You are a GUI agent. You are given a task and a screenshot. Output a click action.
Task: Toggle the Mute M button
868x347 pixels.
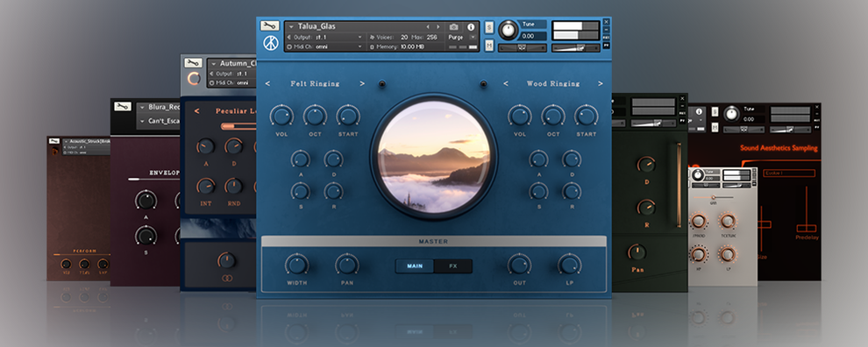[489, 46]
